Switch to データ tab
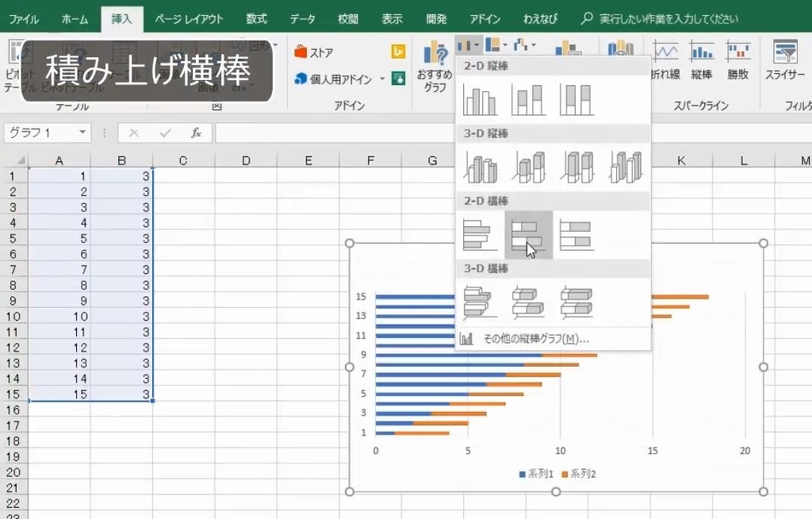Viewport: 812px width, 519px height. [302, 19]
